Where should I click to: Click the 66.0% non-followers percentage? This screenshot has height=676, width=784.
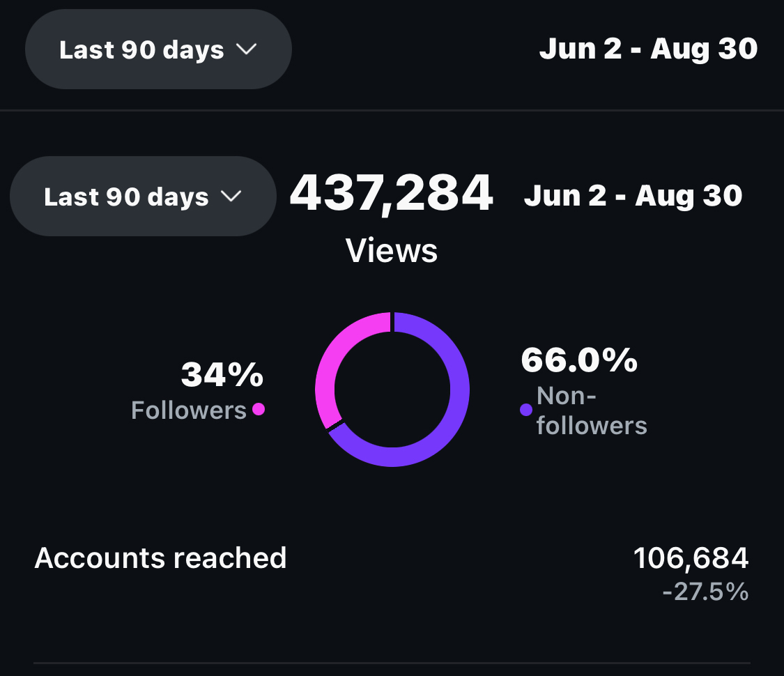click(x=579, y=360)
